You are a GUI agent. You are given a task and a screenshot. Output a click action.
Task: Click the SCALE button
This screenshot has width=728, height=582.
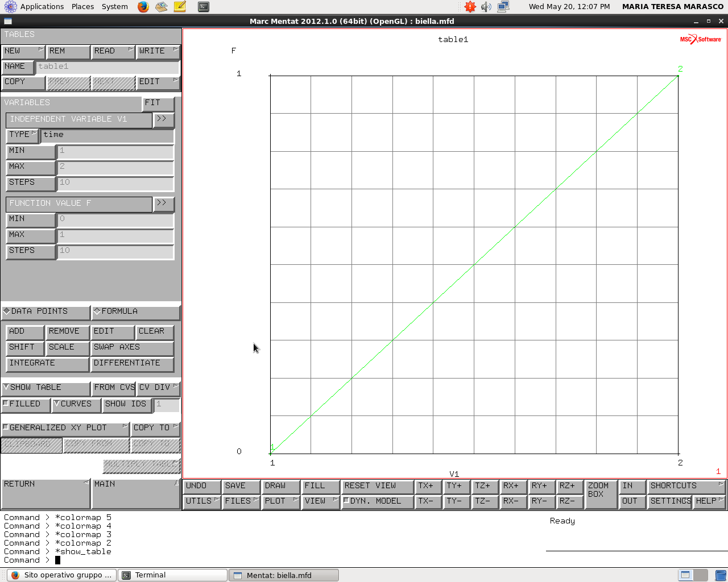[67, 348]
